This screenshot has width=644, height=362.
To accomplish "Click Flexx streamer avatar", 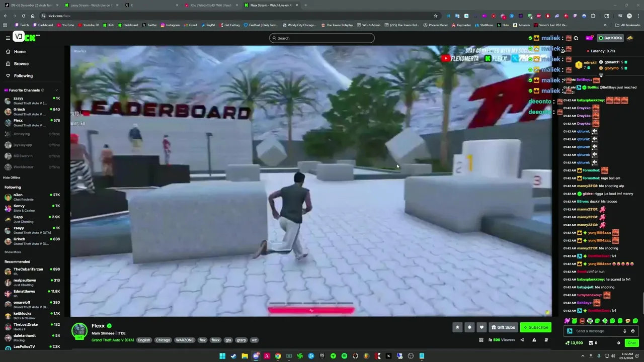I will coord(79,331).
